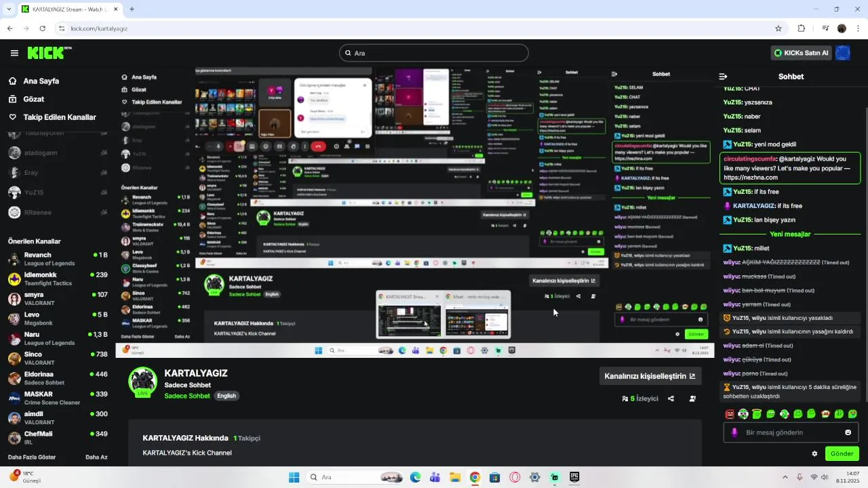The width and height of the screenshot is (868, 488).
Task: Show hidden system tray icons
Action: [785, 477]
